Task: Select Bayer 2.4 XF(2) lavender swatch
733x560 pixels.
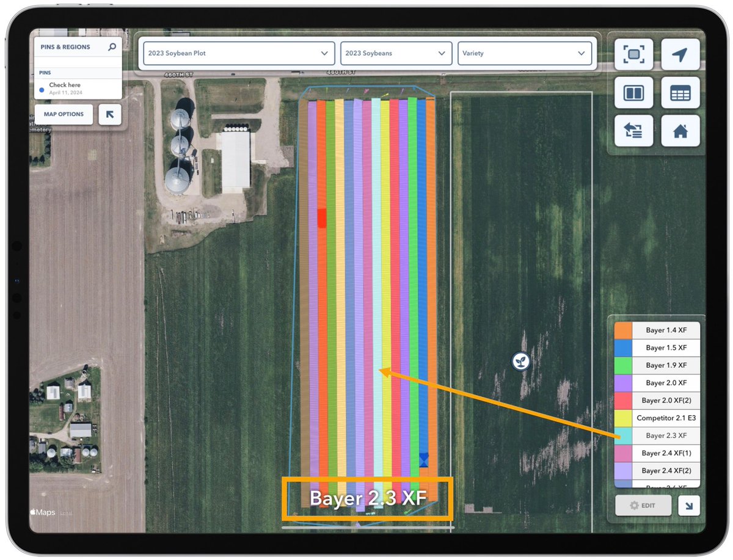Action: [x=623, y=471]
